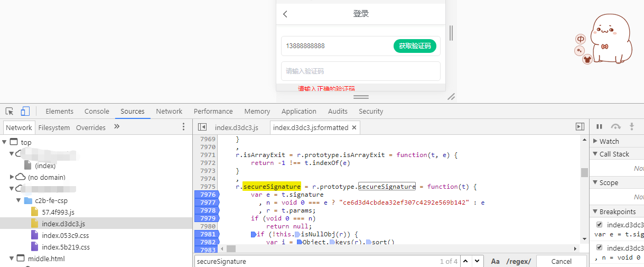The height and width of the screenshot is (267, 644).
Task: Toggle breakpoint on line 7977
Action: [x=207, y=202]
